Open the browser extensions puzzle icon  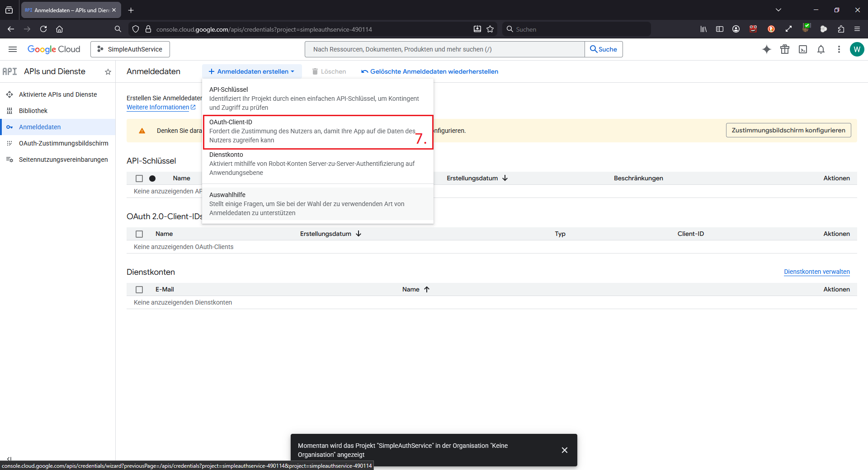point(841,29)
